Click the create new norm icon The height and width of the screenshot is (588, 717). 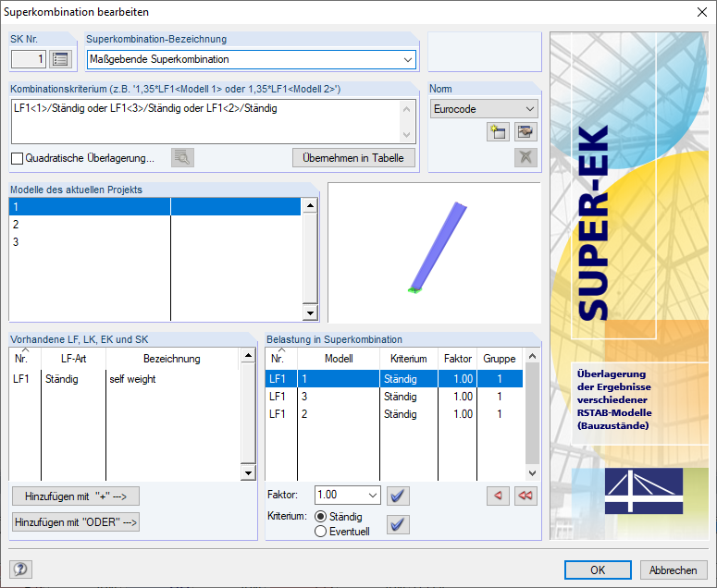498,132
